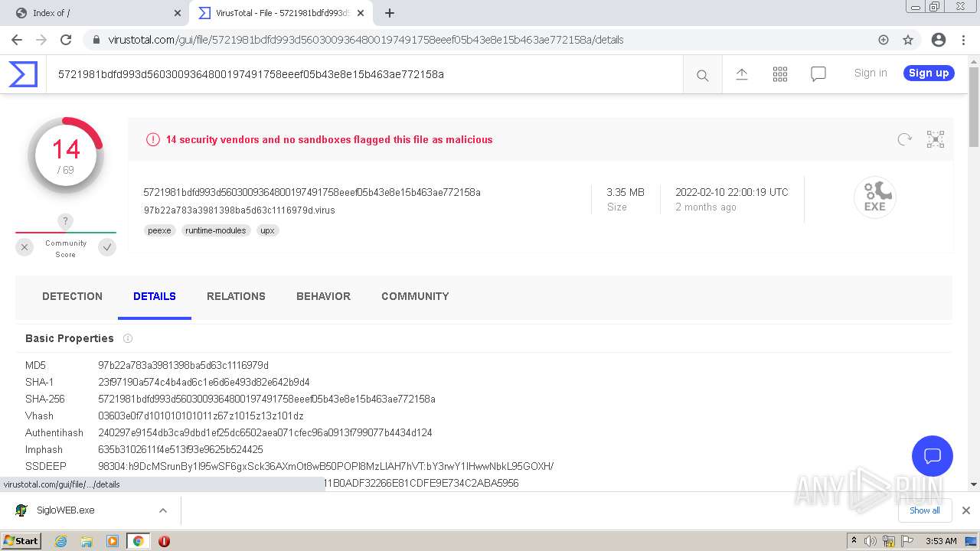Vote malicious with the X icon

pyautogui.click(x=24, y=247)
